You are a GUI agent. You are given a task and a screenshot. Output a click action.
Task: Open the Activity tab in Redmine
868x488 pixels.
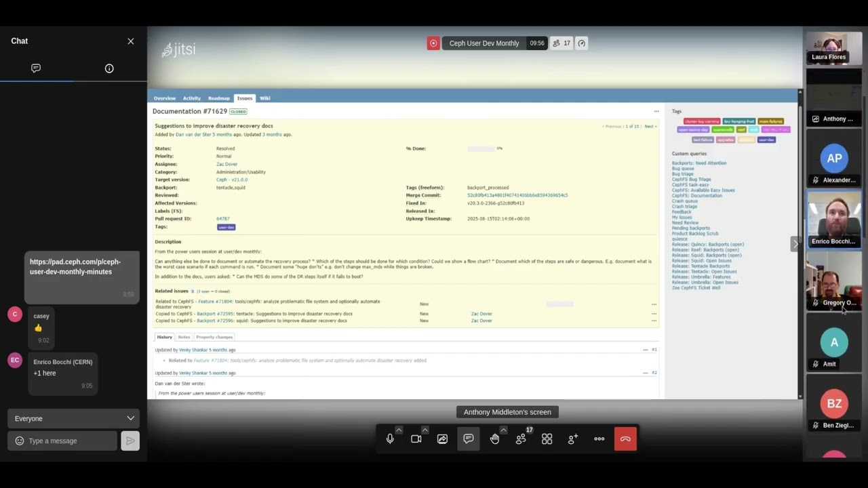tap(192, 98)
